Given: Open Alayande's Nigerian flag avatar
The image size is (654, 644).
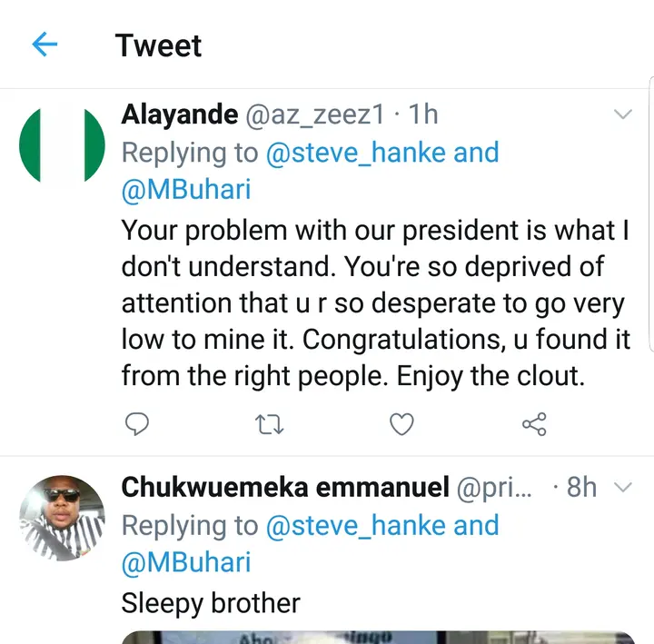Looking at the screenshot, I should point(62,145).
